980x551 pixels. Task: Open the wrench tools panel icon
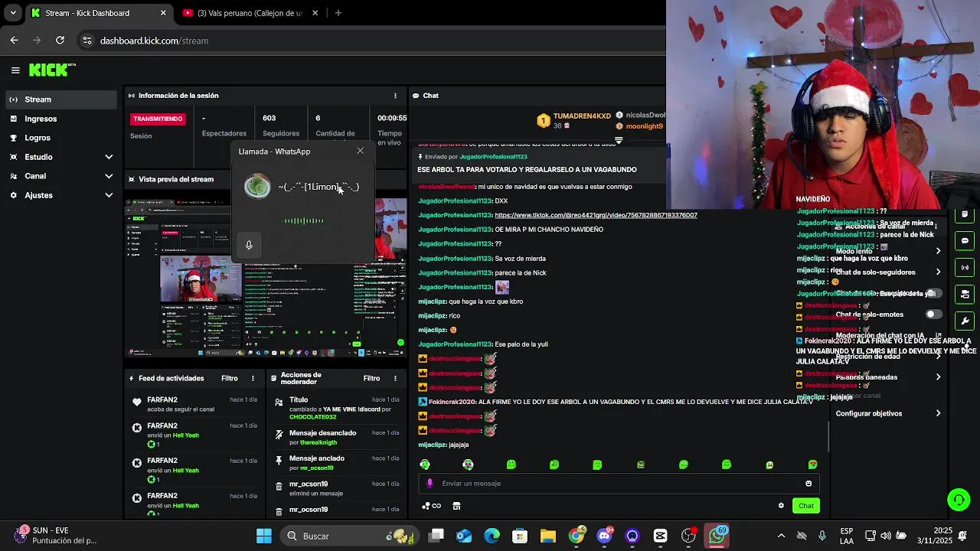[x=965, y=321]
